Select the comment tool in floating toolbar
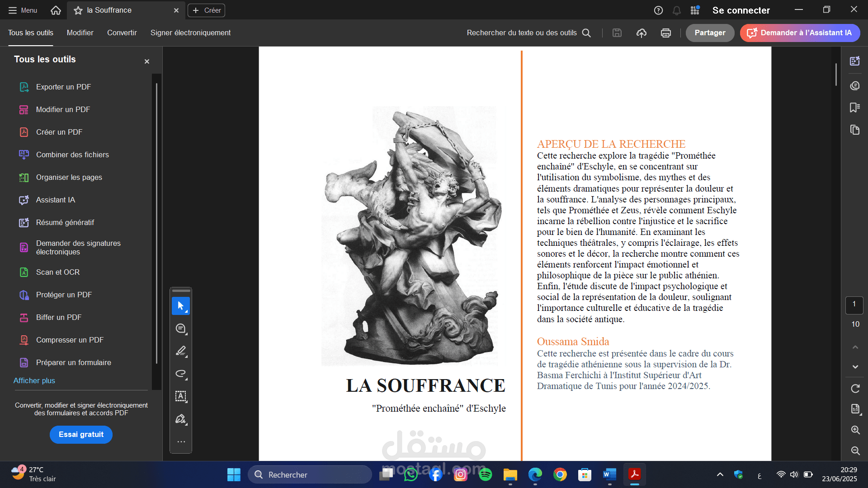 tap(181, 328)
